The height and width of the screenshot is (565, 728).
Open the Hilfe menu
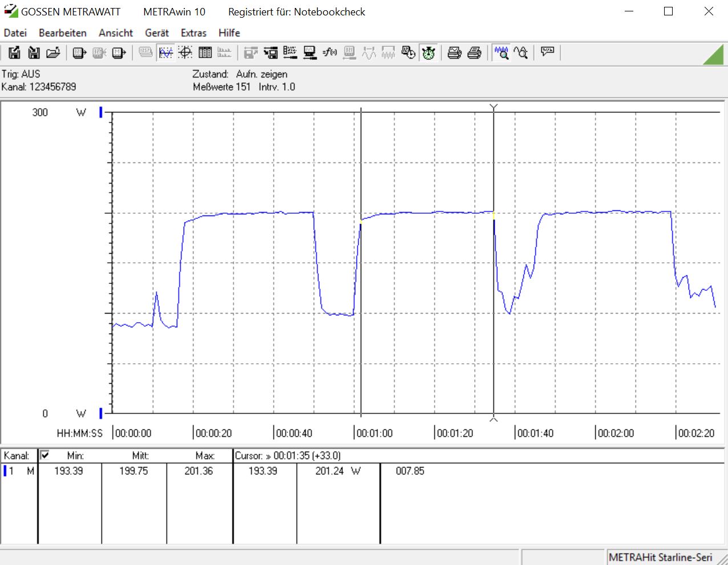coord(229,33)
